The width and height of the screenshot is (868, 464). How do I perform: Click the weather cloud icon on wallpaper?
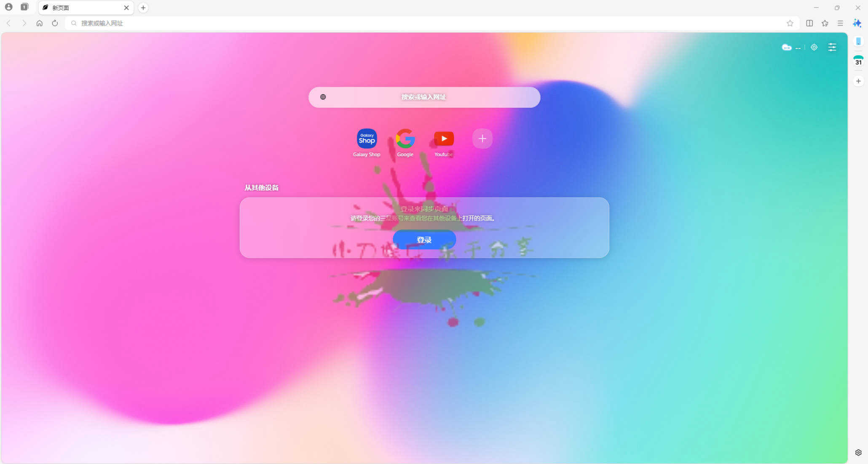787,47
